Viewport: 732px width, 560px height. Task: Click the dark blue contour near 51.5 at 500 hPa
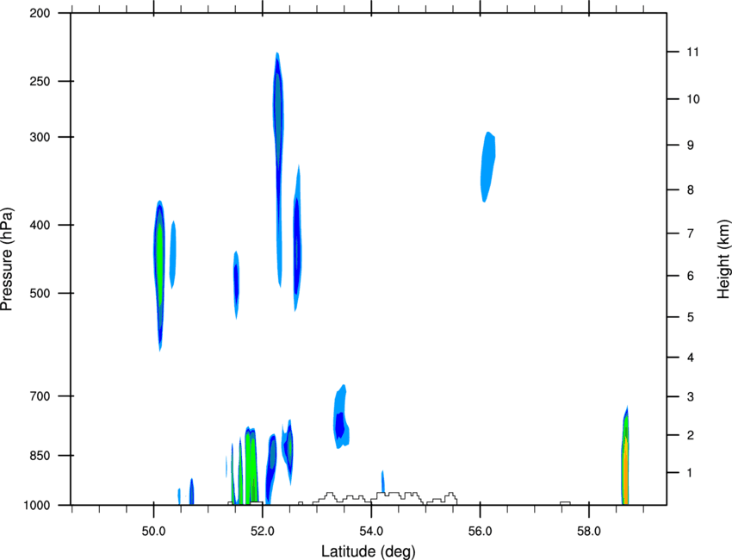point(236,285)
